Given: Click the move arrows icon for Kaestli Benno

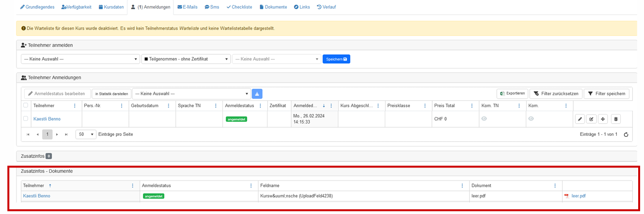Looking at the screenshot, I should click(603, 119).
